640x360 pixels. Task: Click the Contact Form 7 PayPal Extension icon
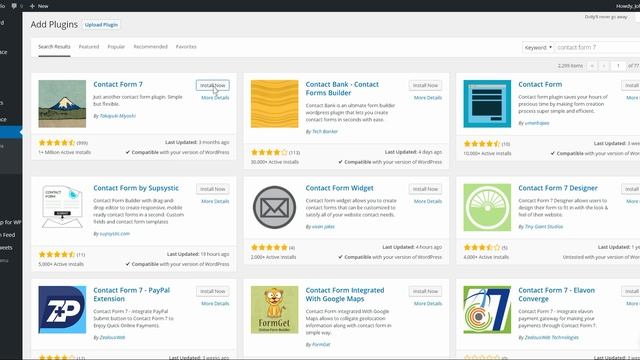(x=62, y=310)
